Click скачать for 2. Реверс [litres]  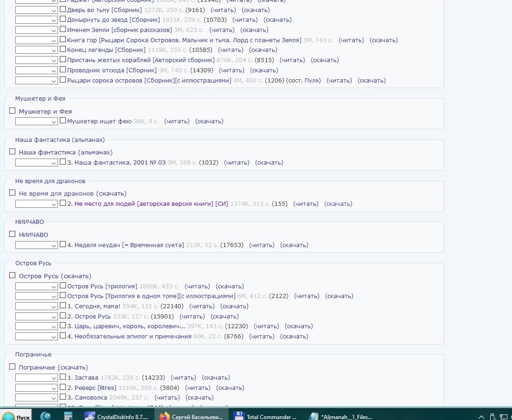click(230, 388)
